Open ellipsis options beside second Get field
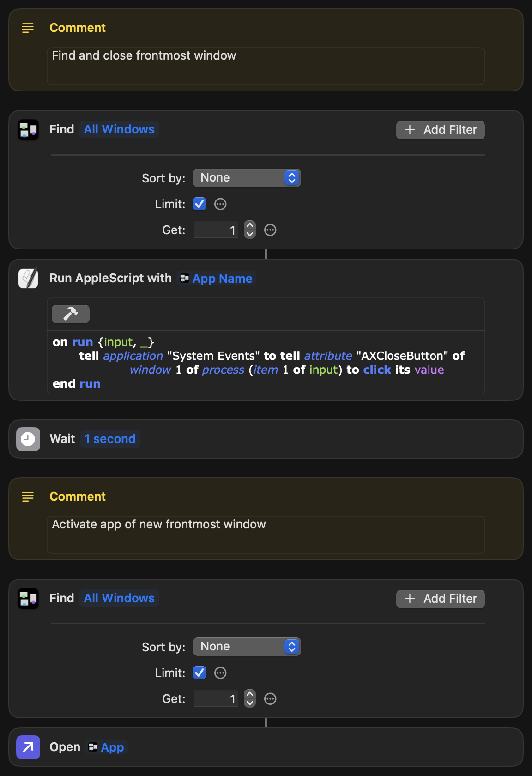The height and width of the screenshot is (776, 532). pyautogui.click(x=270, y=699)
